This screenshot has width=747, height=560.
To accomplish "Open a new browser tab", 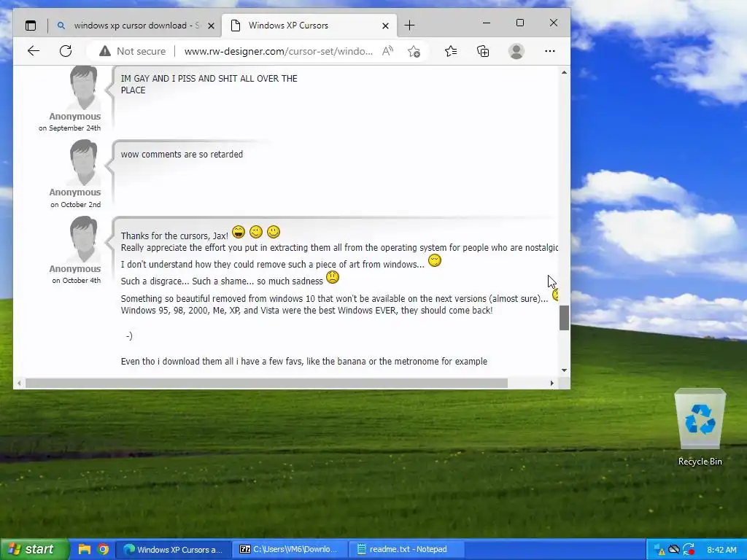I will 409,26.
